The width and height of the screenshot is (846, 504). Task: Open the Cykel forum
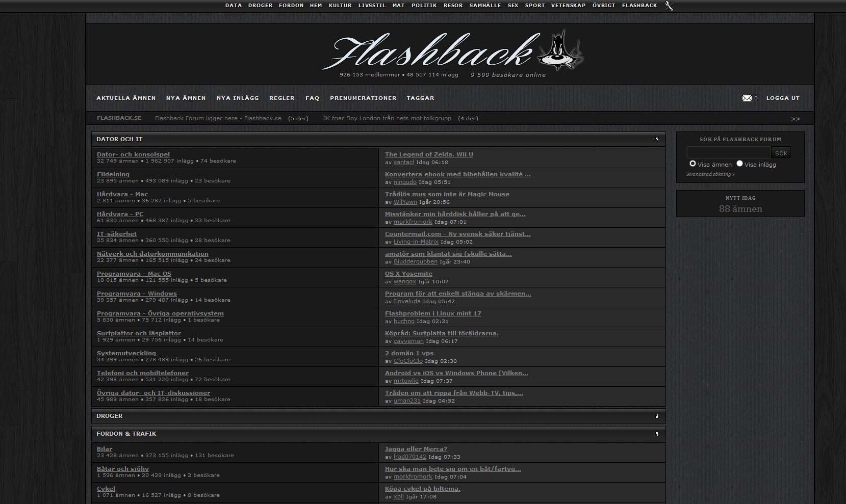click(x=106, y=489)
